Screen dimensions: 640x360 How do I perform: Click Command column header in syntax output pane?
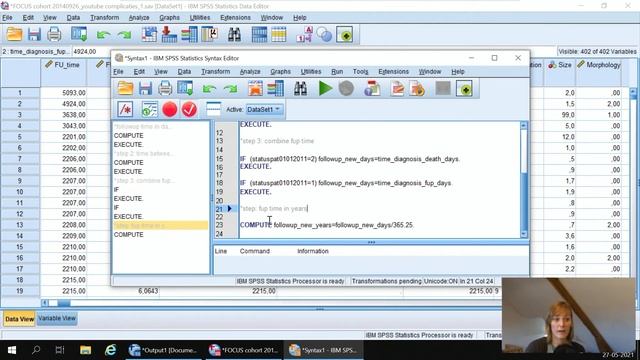coord(255,251)
